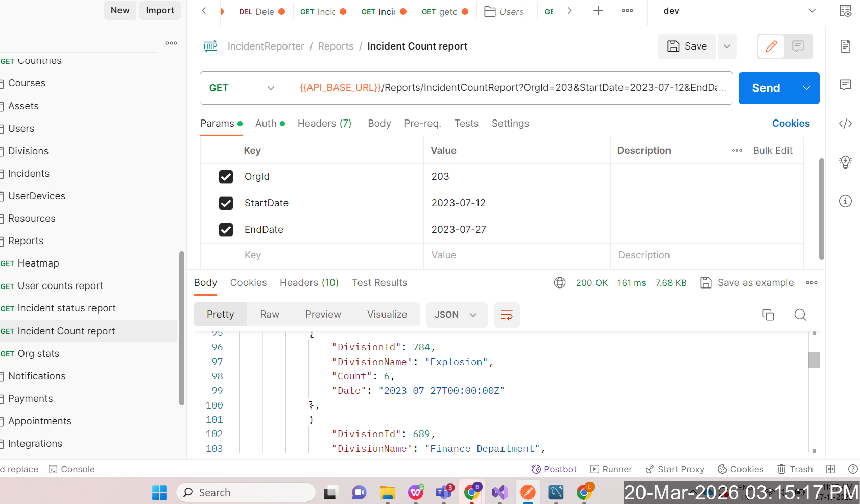The image size is (860, 504).
Task: Open request info panel icon
Action: click(x=845, y=201)
